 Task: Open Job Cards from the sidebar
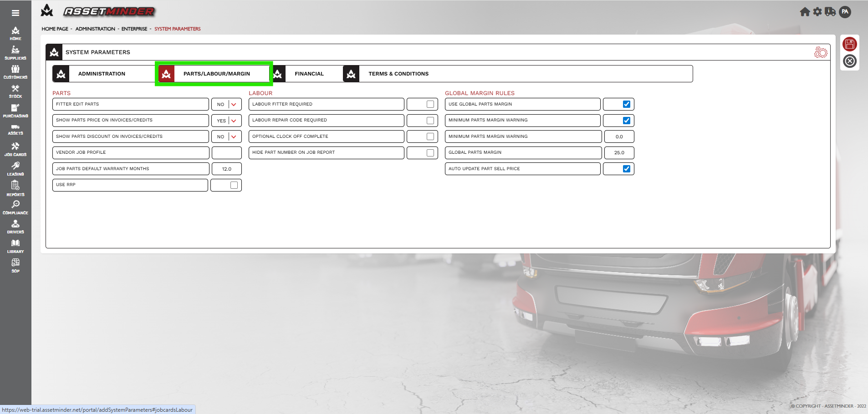tap(15, 149)
